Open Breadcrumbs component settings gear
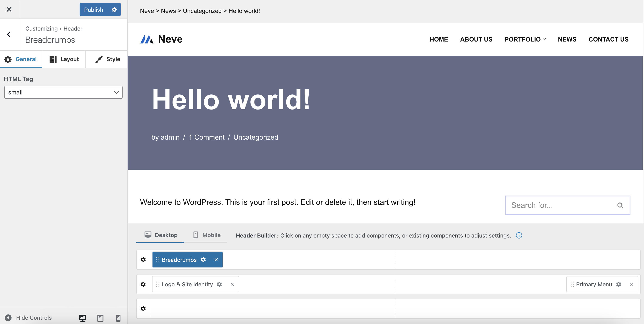Image resolution: width=644 pixels, height=324 pixels. click(203, 259)
